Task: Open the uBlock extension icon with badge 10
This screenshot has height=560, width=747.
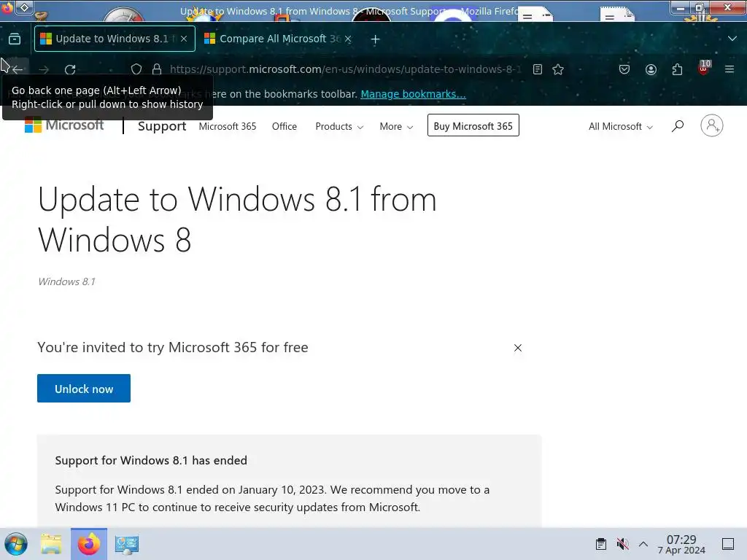Action: click(704, 69)
